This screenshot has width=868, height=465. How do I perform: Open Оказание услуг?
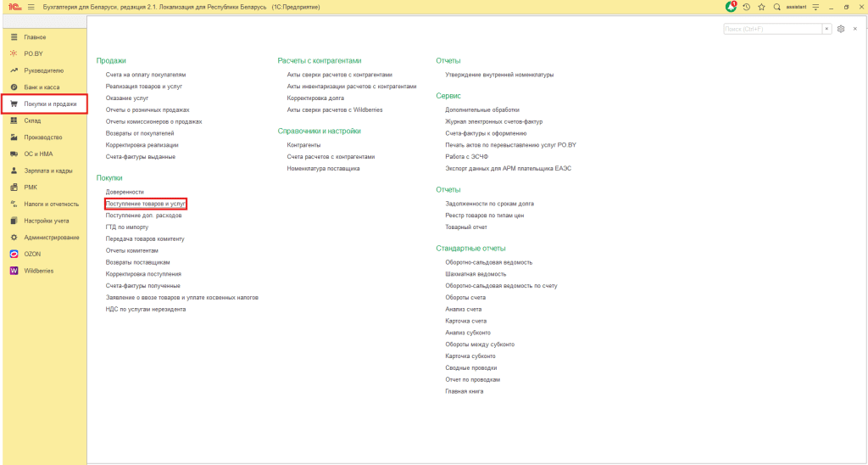click(x=127, y=98)
